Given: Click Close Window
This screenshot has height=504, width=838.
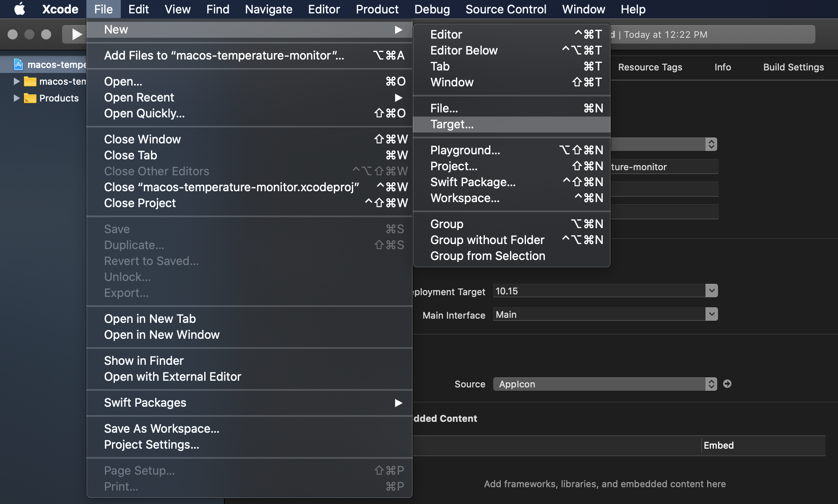Looking at the screenshot, I should [x=249, y=139].
